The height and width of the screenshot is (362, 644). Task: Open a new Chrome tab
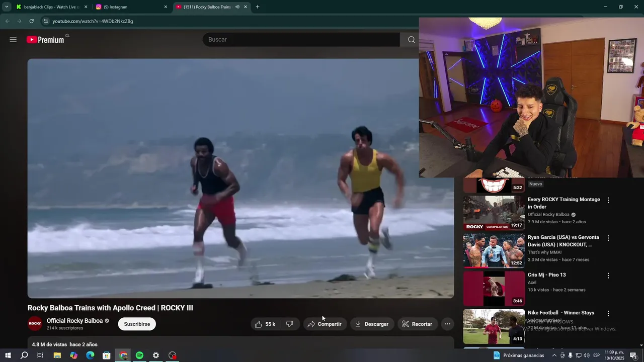coord(258,7)
